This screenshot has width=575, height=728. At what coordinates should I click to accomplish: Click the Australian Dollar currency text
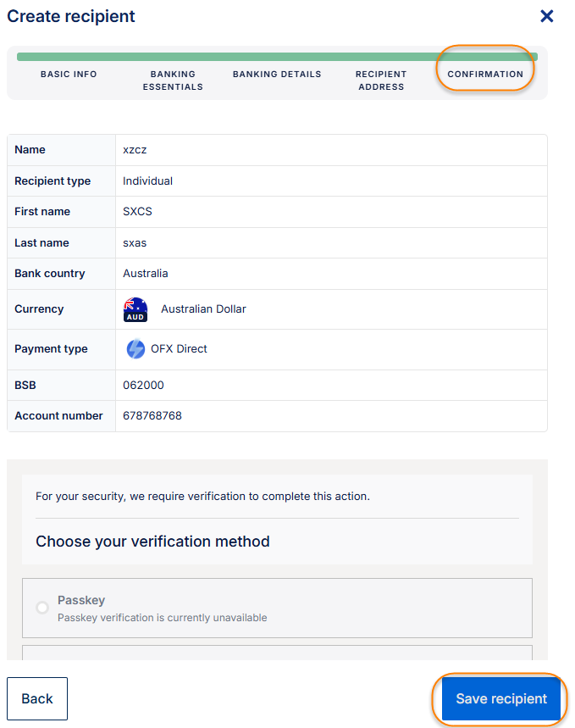click(x=203, y=309)
